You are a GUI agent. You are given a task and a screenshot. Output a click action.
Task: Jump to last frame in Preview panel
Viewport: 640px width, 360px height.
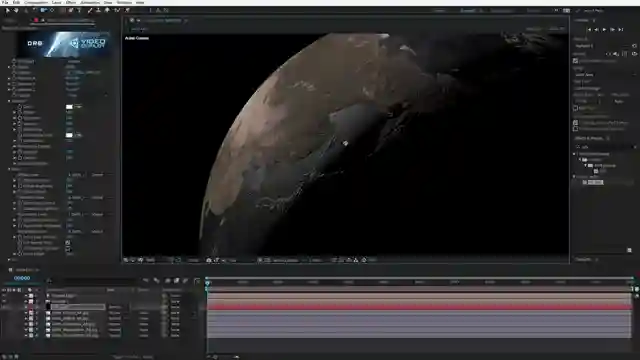[621, 29]
